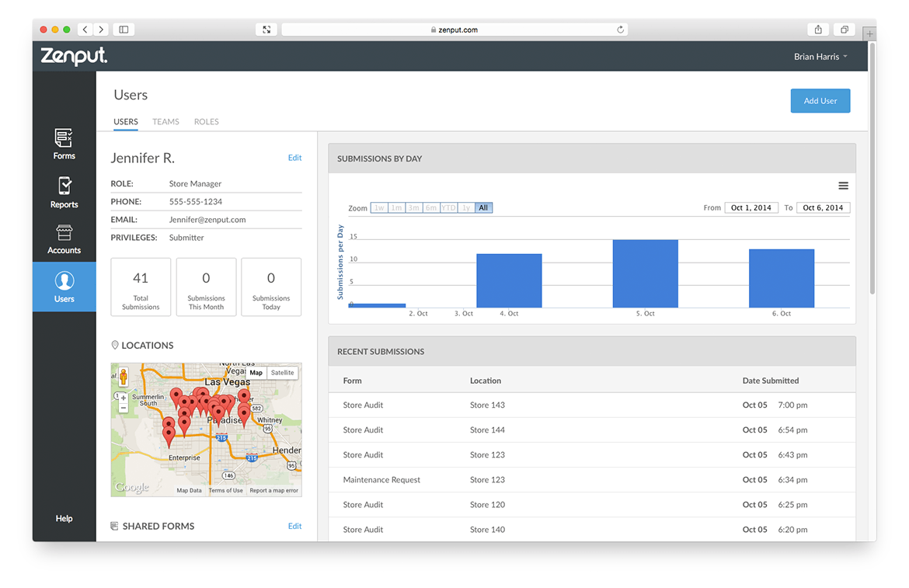Open the chart hamburger menu icon
This screenshot has height=588, width=909.
[x=843, y=186]
